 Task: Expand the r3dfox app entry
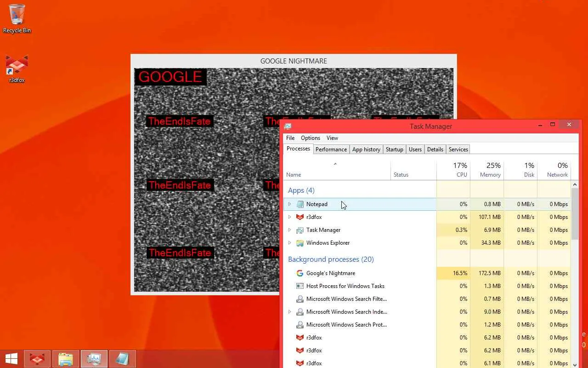tap(289, 217)
